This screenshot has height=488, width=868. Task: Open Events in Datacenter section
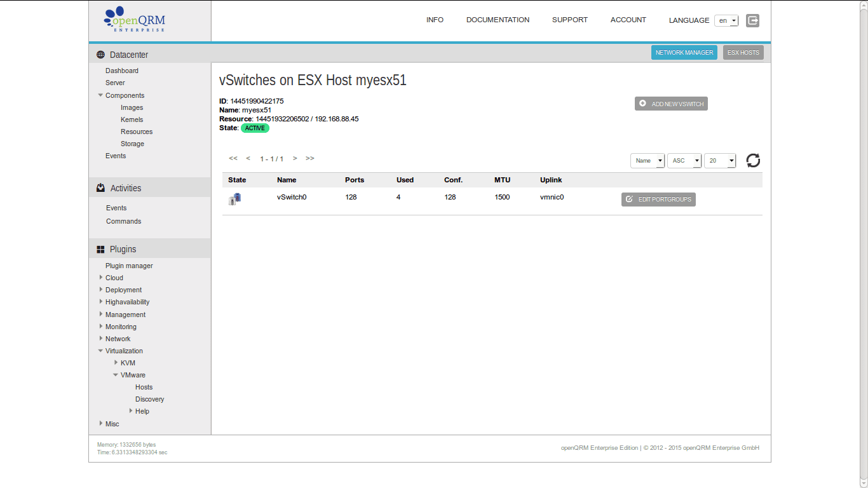[116, 156]
